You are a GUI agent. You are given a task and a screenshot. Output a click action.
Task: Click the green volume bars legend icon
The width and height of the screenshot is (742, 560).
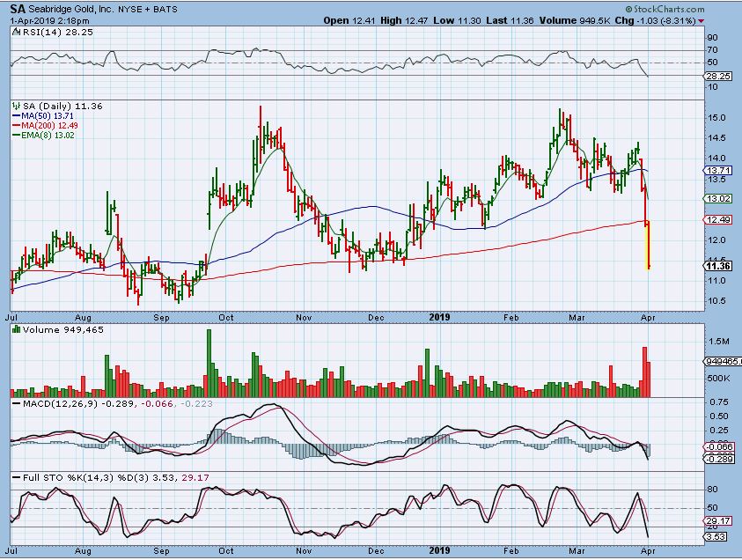[x=15, y=330]
